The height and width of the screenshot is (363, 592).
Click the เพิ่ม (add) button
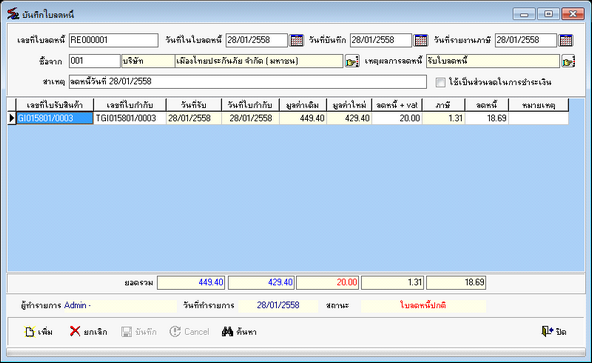(39, 332)
